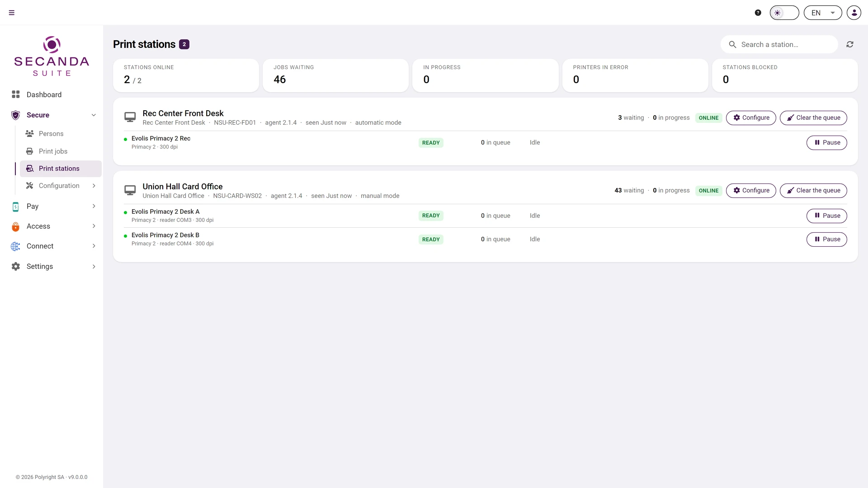868x488 pixels.
Task: Click the Connect globe icon
Action: (16, 246)
